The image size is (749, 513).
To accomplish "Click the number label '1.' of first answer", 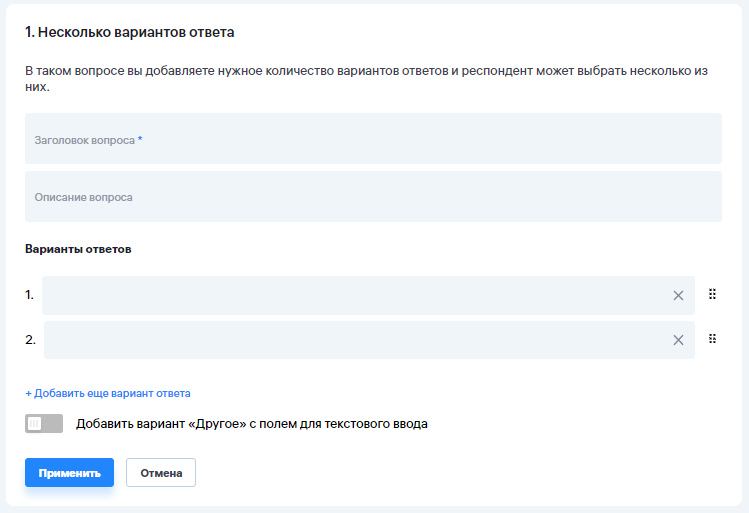I will 30,295.
